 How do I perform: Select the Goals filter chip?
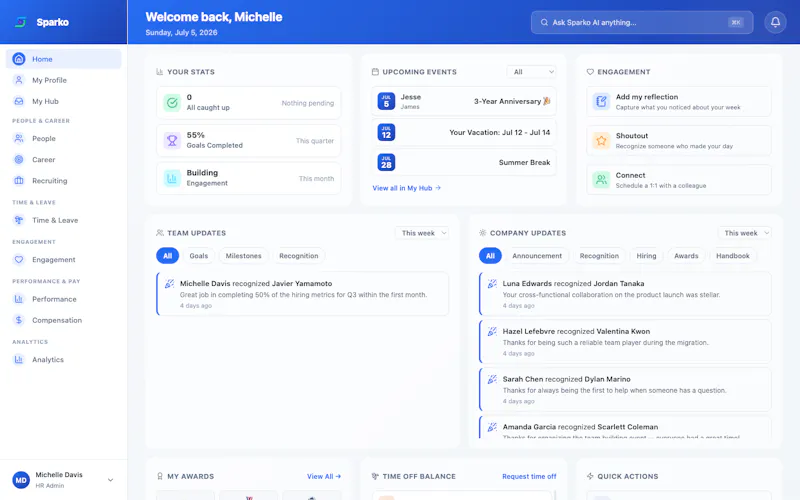(198, 256)
